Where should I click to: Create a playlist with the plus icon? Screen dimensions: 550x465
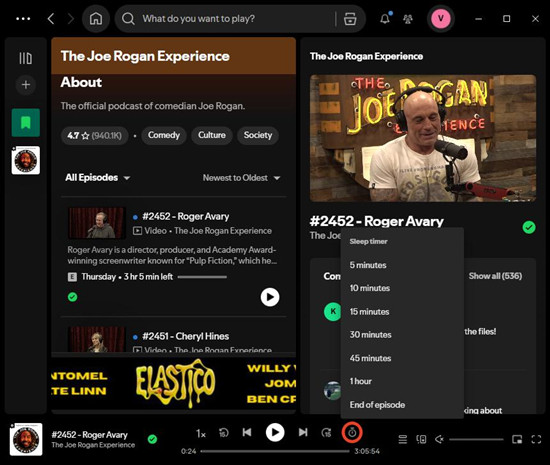(26, 85)
